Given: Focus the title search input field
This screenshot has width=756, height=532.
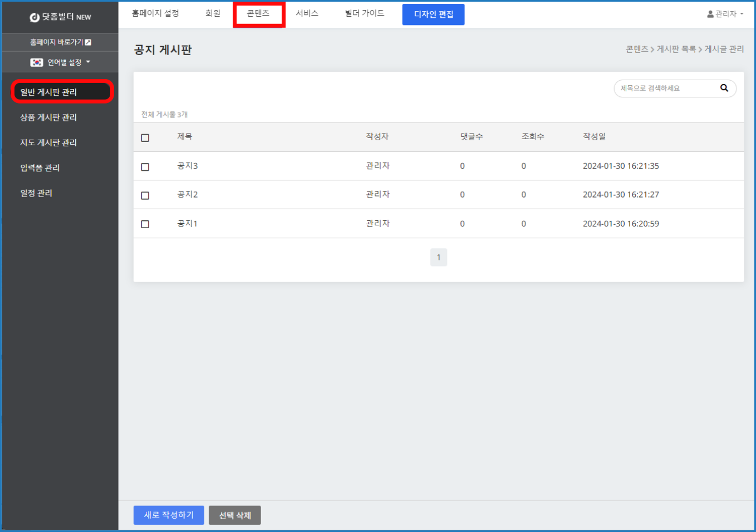Looking at the screenshot, I should coord(666,88).
